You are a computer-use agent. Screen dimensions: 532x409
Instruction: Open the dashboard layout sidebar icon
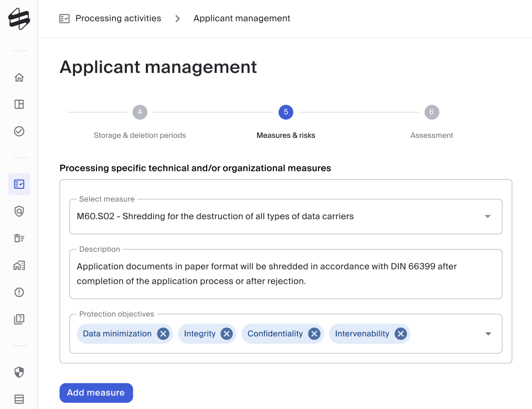(x=19, y=104)
